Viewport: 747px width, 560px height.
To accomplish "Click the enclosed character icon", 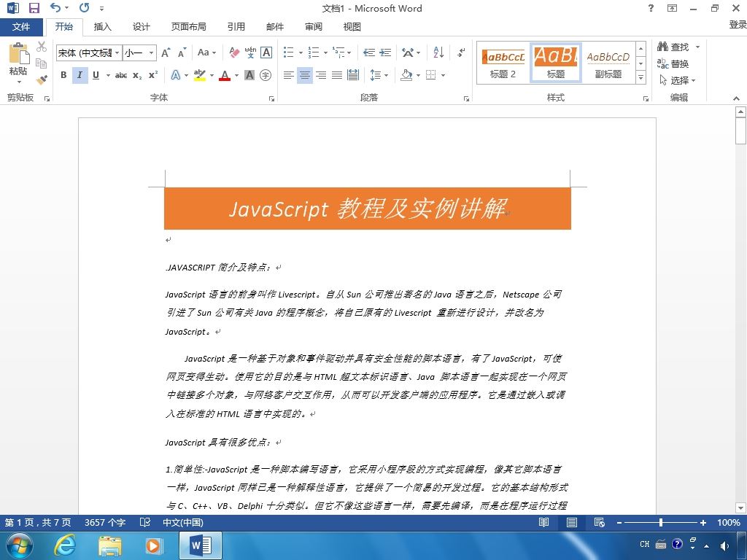I will tap(266, 75).
